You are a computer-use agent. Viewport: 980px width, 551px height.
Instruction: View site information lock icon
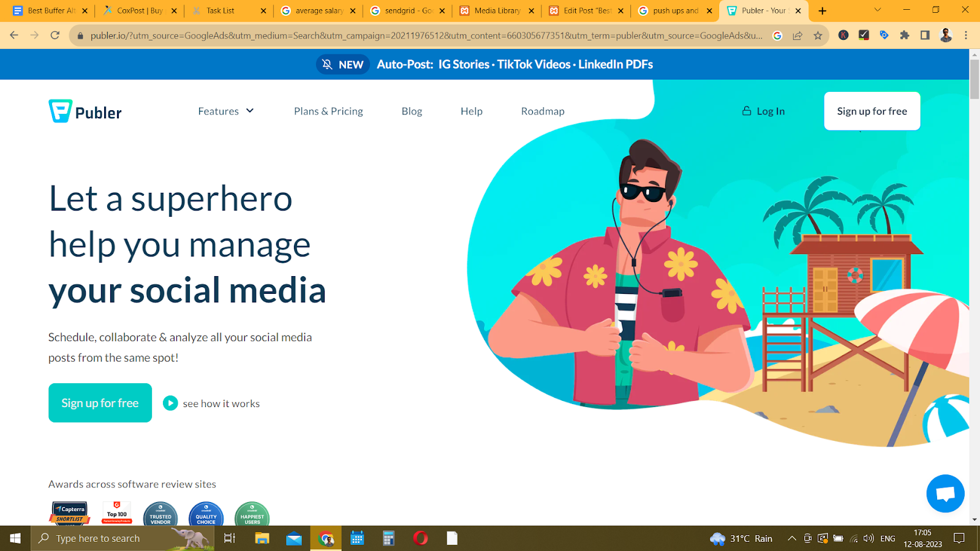tap(80, 36)
